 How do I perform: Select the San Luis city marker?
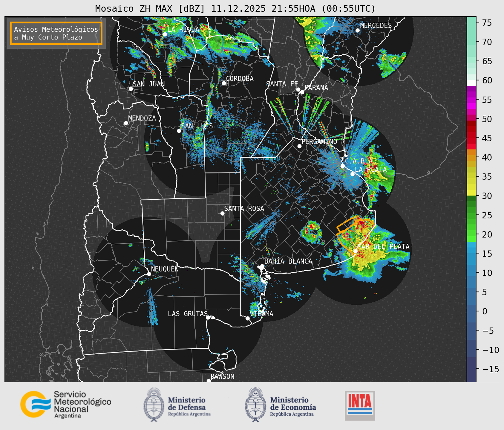point(179,131)
